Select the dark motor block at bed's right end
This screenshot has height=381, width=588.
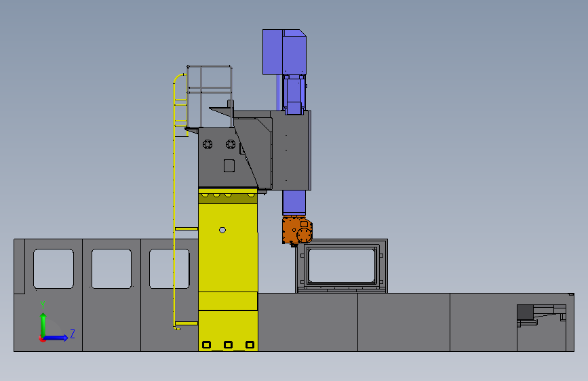click(526, 313)
